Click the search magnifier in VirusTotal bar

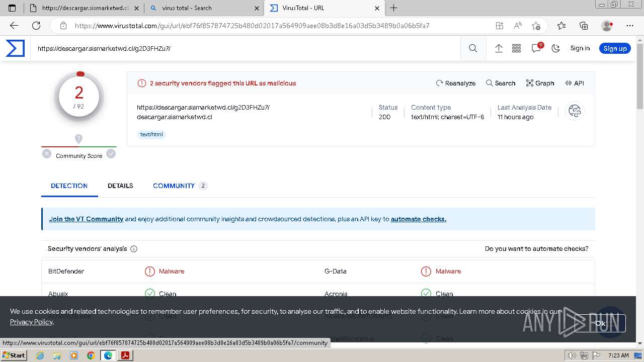point(473,48)
